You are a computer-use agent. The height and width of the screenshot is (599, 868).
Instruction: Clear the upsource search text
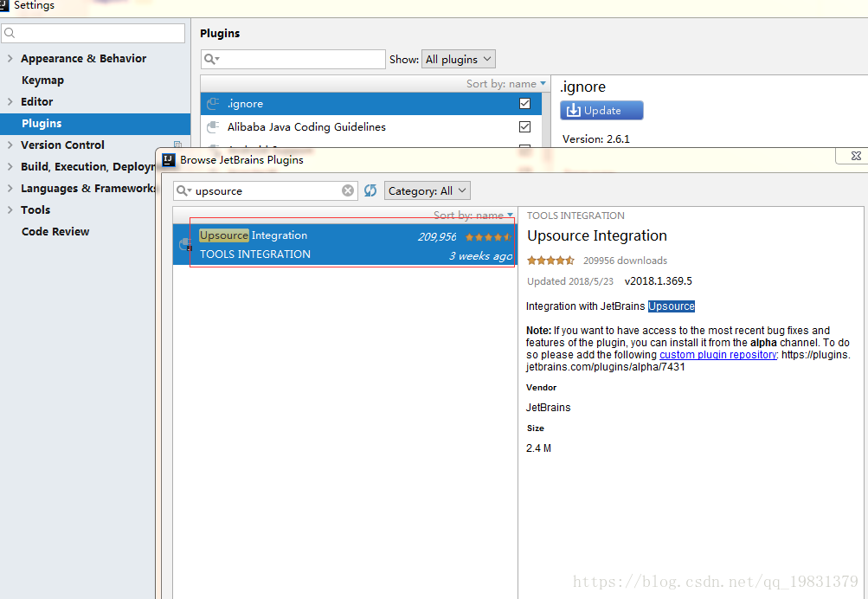click(x=348, y=190)
